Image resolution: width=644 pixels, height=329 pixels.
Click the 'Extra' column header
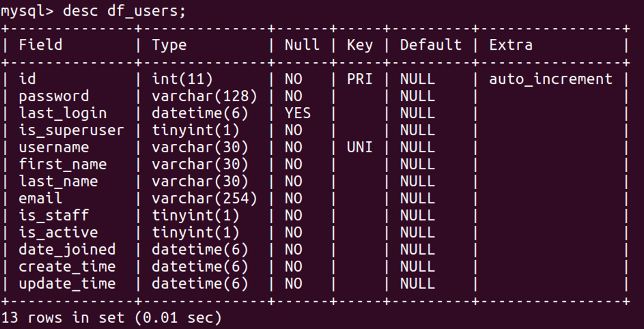click(x=511, y=45)
